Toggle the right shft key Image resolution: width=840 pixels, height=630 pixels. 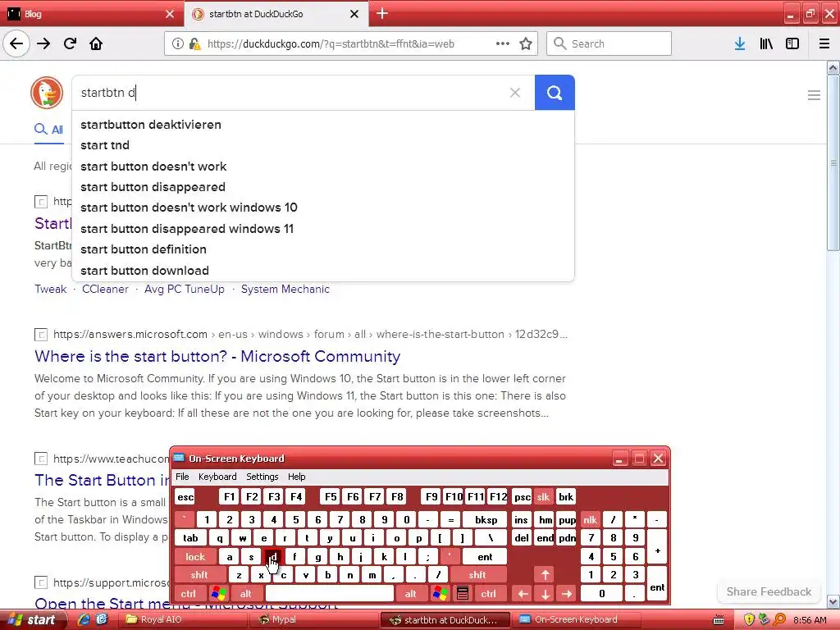coord(477,575)
